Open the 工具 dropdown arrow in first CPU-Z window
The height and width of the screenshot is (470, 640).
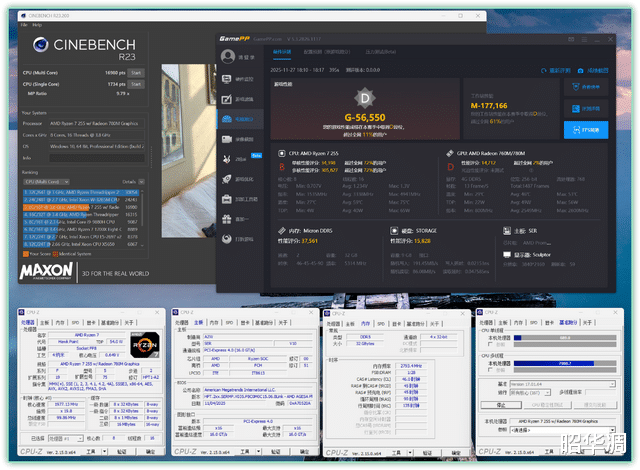point(104,452)
